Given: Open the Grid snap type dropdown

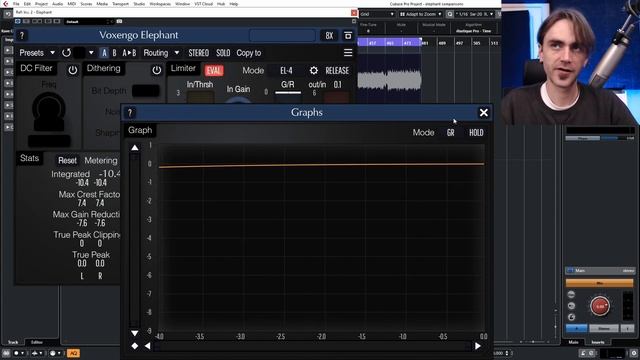Looking at the screenshot, I should (377, 14).
